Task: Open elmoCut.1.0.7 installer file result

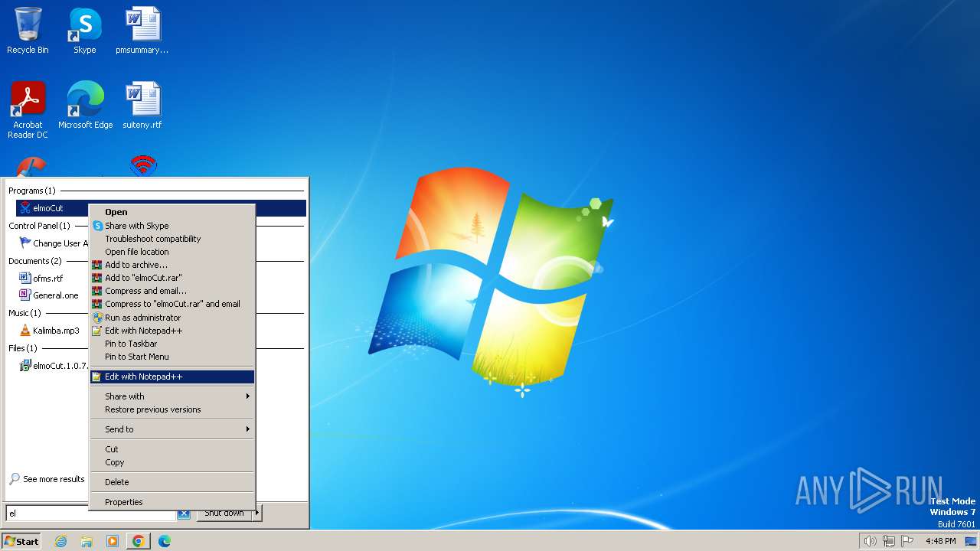Action: coord(54,366)
